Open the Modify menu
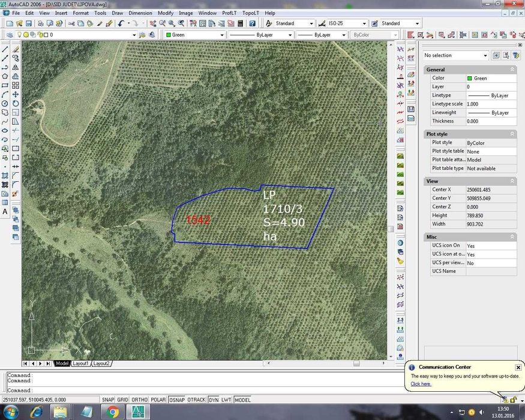Image resolution: width=525 pixels, height=420 pixels. tap(166, 13)
